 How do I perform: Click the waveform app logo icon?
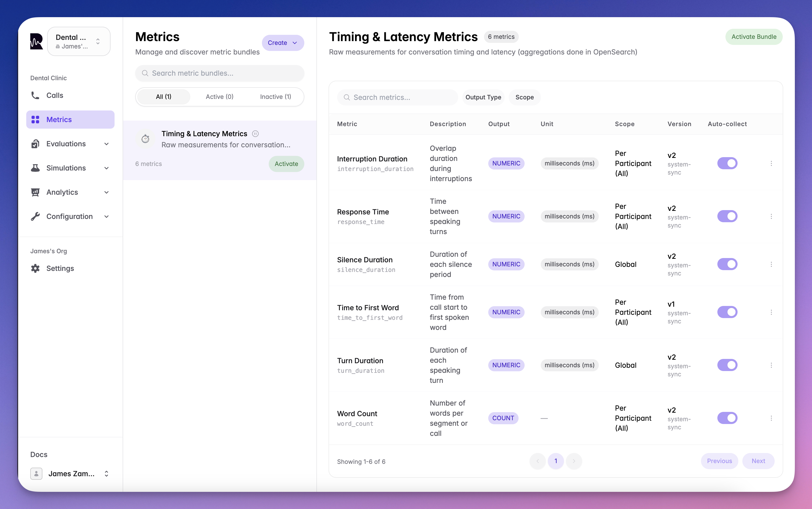(36, 41)
